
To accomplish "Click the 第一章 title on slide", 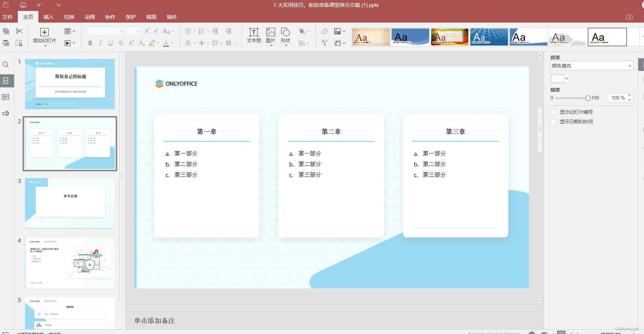I will click(x=207, y=132).
